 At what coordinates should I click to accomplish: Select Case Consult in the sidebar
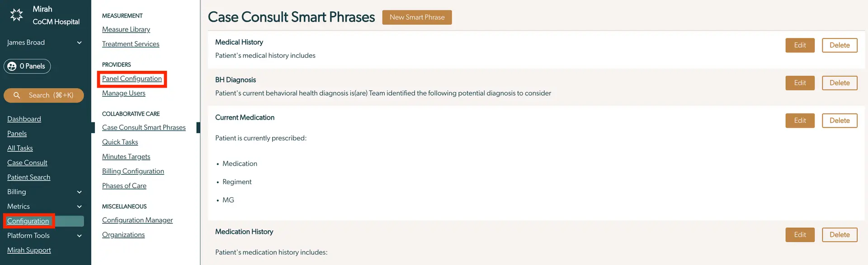coord(27,162)
